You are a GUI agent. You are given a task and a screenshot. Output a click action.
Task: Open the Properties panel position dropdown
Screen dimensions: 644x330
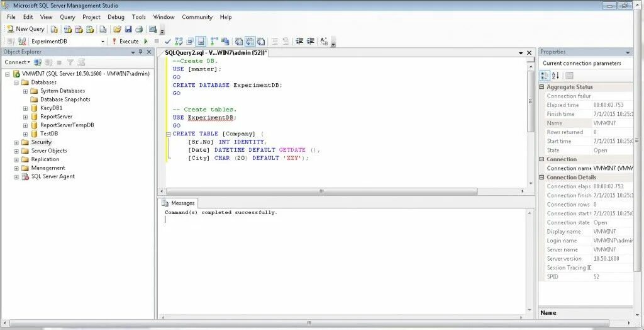[628, 52]
